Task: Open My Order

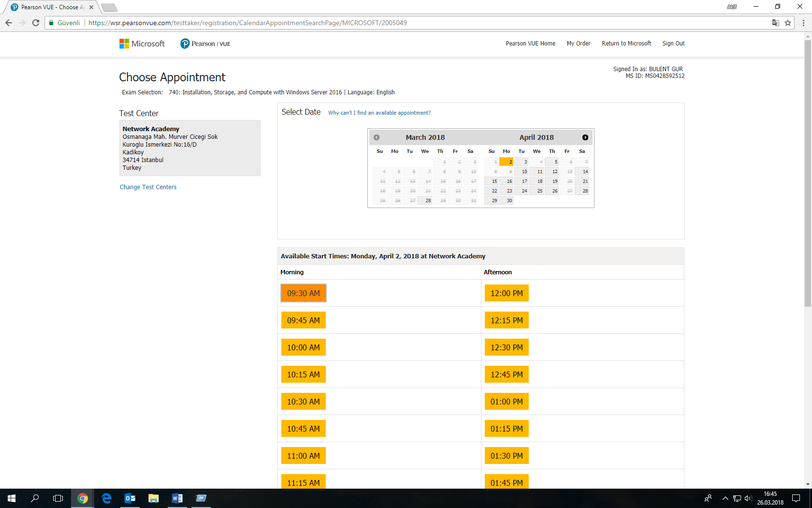Action: click(579, 44)
